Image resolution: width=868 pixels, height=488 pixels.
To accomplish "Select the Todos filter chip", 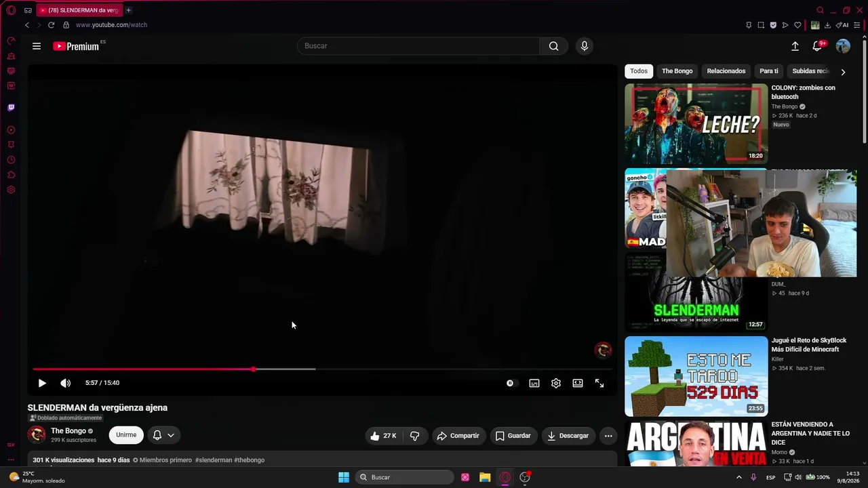I will click(639, 71).
